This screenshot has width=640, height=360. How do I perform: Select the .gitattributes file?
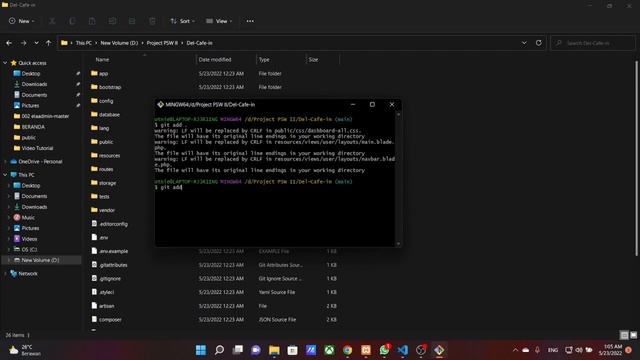pos(113,265)
